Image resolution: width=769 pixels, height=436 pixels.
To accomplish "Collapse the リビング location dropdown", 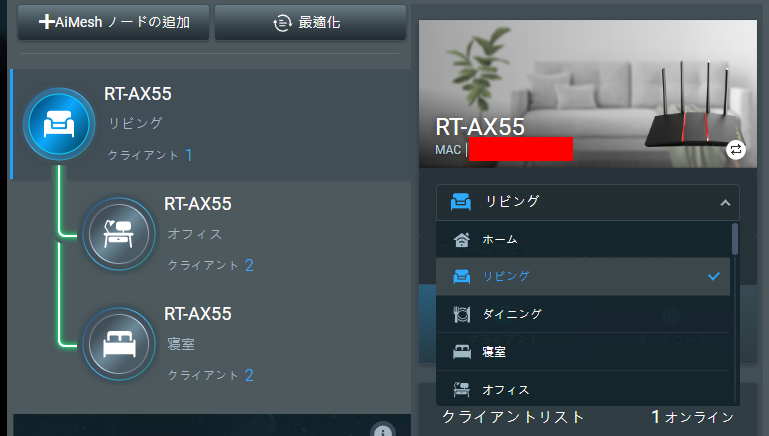I will click(x=588, y=202).
